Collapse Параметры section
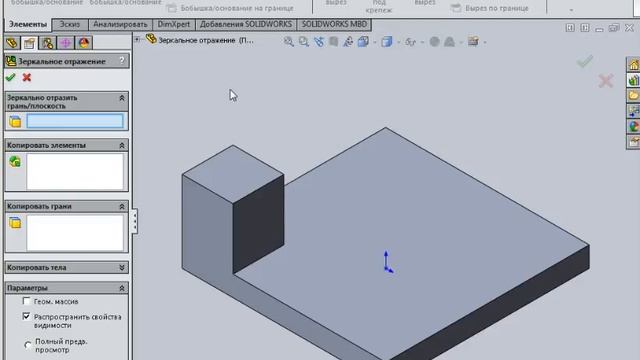This screenshot has height=360, width=640. (x=122, y=288)
